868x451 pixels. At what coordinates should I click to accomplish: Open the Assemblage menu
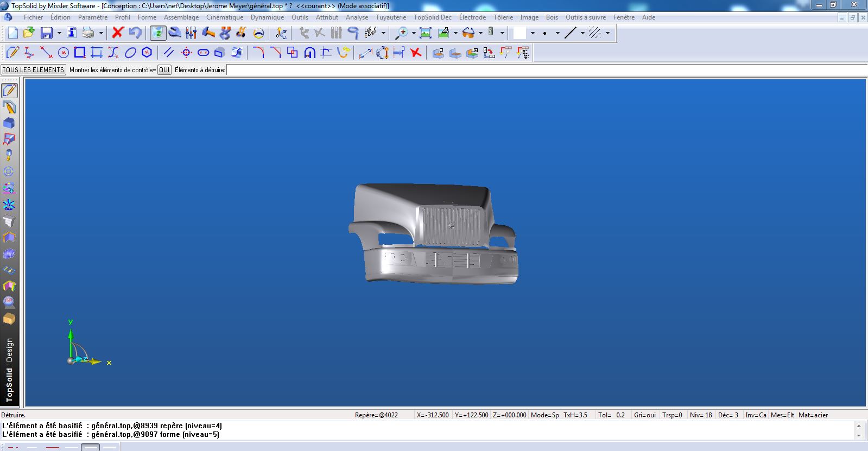click(181, 17)
